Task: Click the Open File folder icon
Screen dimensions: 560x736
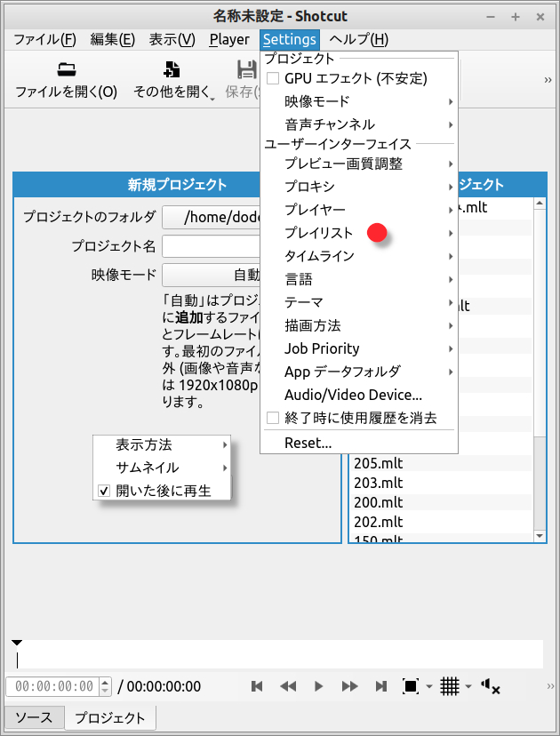Action: [66, 70]
